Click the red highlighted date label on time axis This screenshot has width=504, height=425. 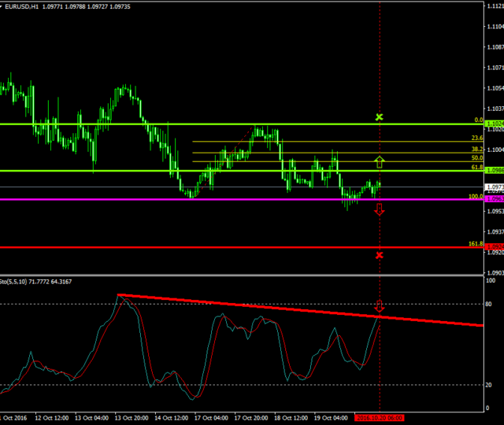380,418
